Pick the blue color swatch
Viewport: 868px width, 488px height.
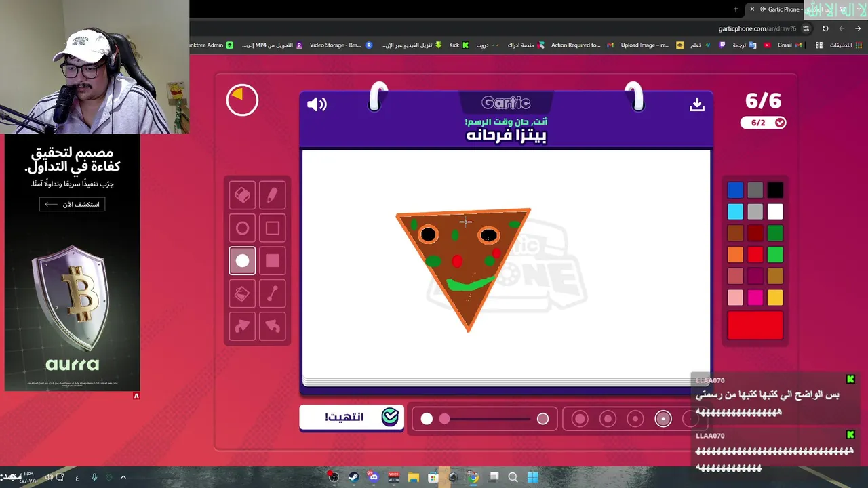(x=735, y=190)
